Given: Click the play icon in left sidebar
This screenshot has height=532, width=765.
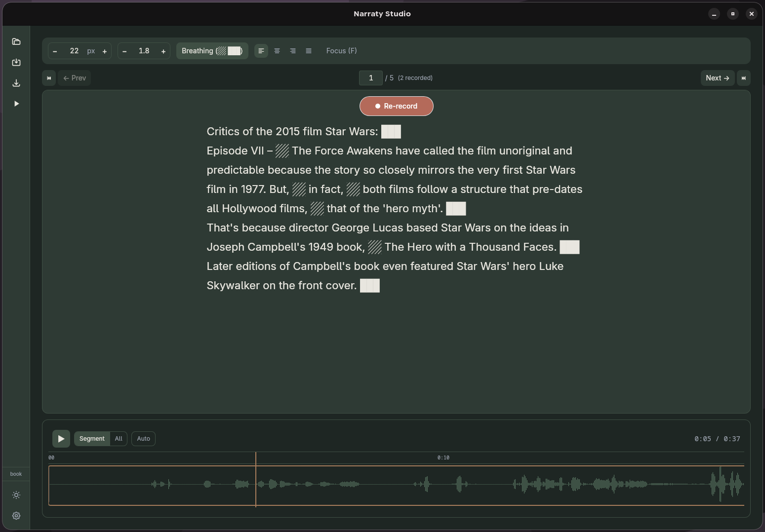Looking at the screenshot, I should [16, 103].
